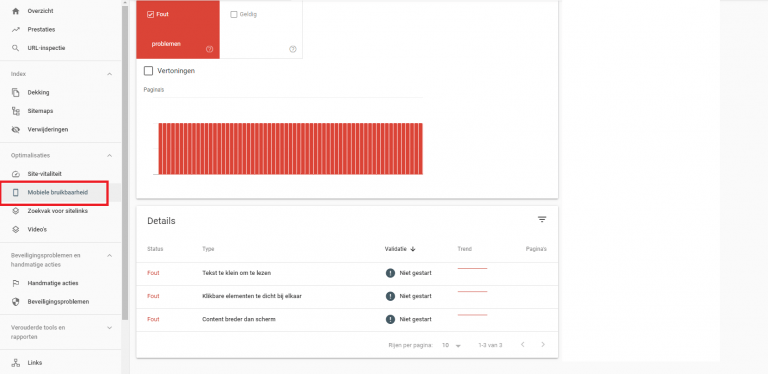The height and width of the screenshot is (374, 768).
Task: Collapse Beveiligingsproblemen en handmatige acties section
Action: tap(109, 256)
